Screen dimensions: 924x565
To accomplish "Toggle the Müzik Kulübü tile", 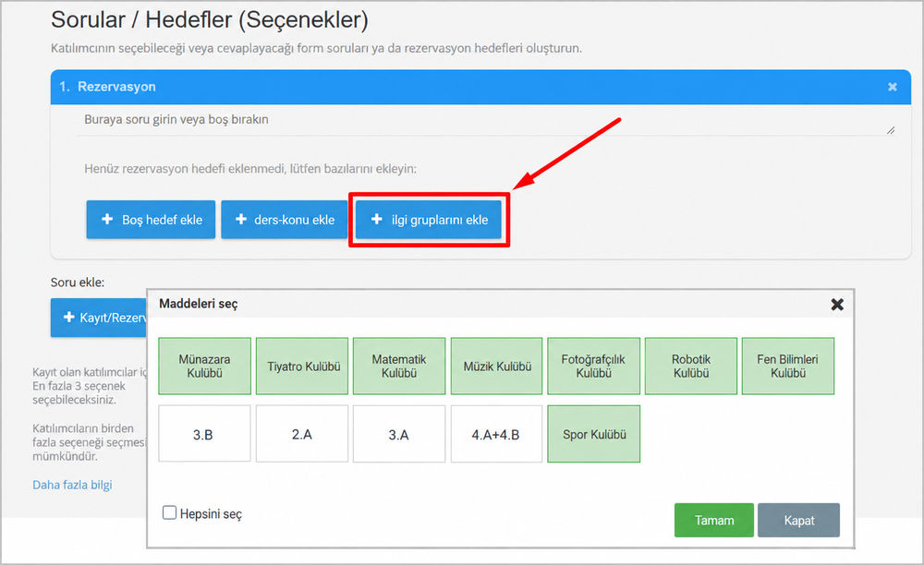I will (497, 367).
